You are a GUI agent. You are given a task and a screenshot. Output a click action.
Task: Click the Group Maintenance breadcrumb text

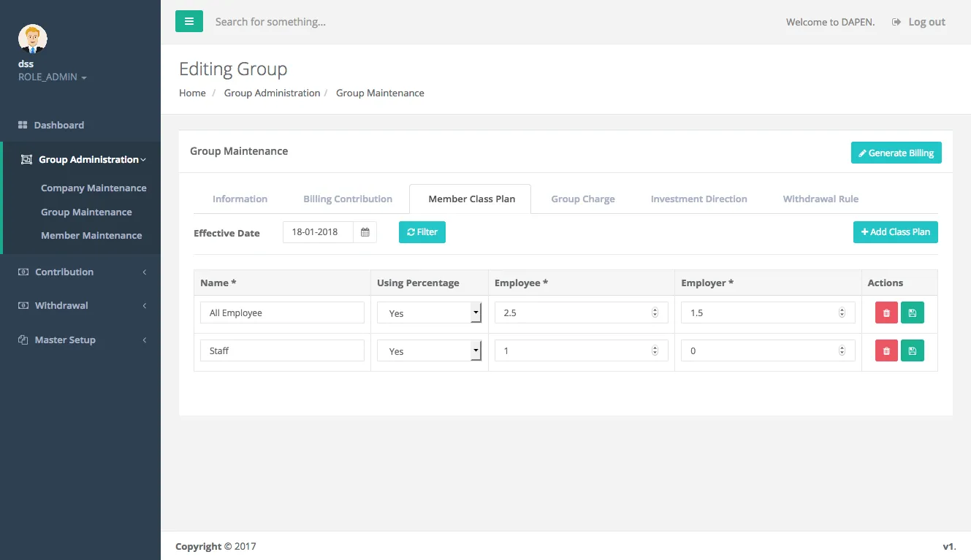click(x=380, y=93)
